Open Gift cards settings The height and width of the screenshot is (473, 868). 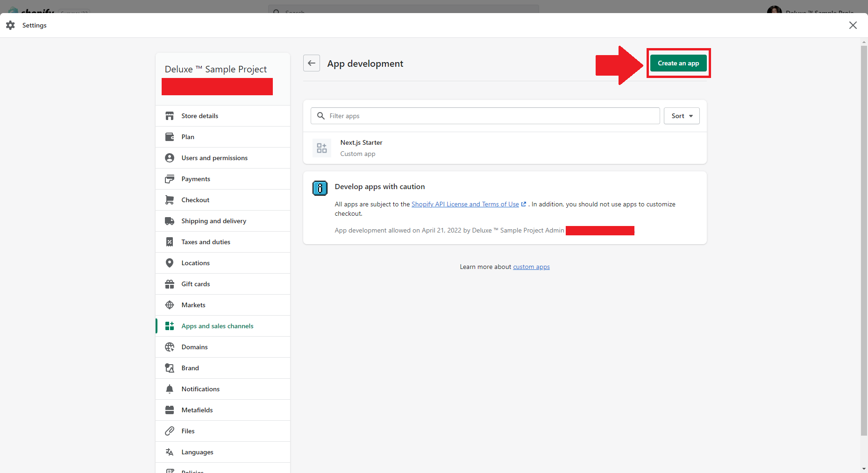pyautogui.click(x=223, y=284)
